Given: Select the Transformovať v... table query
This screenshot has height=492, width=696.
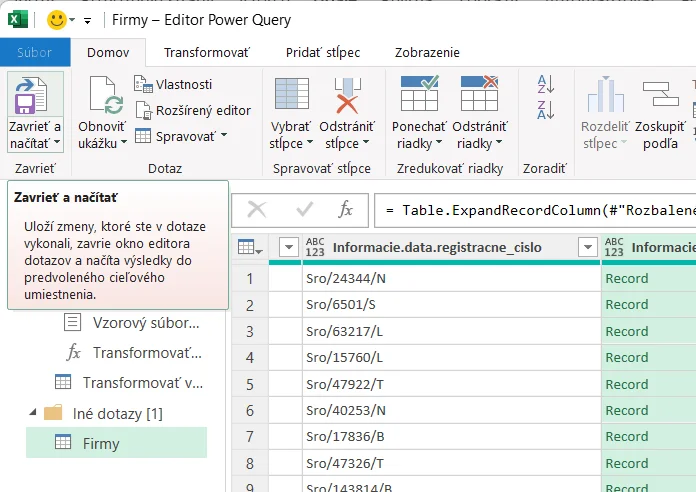Looking at the screenshot, I should [129, 382].
